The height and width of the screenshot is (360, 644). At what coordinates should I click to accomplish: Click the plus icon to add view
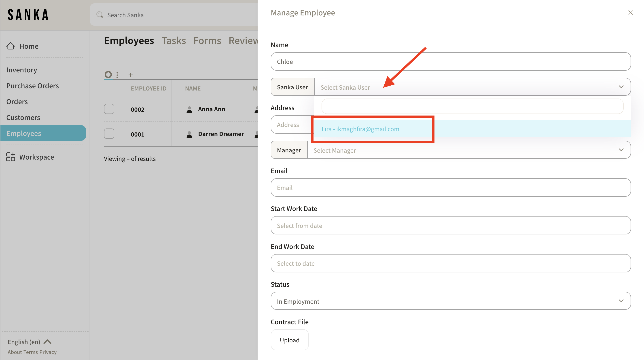tap(131, 75)
